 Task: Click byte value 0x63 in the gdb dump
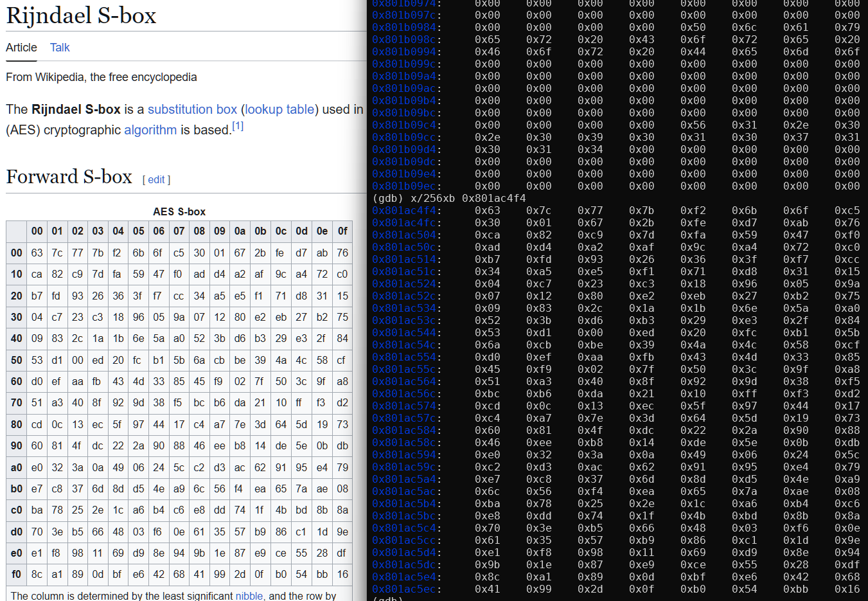[x=488, y=210]
